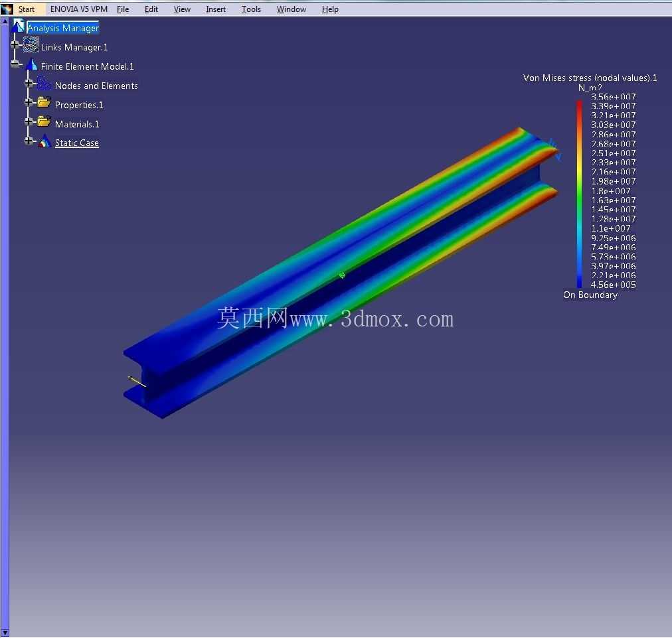Open the ENOVIA V5 VPM menu
The width and height of the screenshot is (672, 639).
[79, 9]
